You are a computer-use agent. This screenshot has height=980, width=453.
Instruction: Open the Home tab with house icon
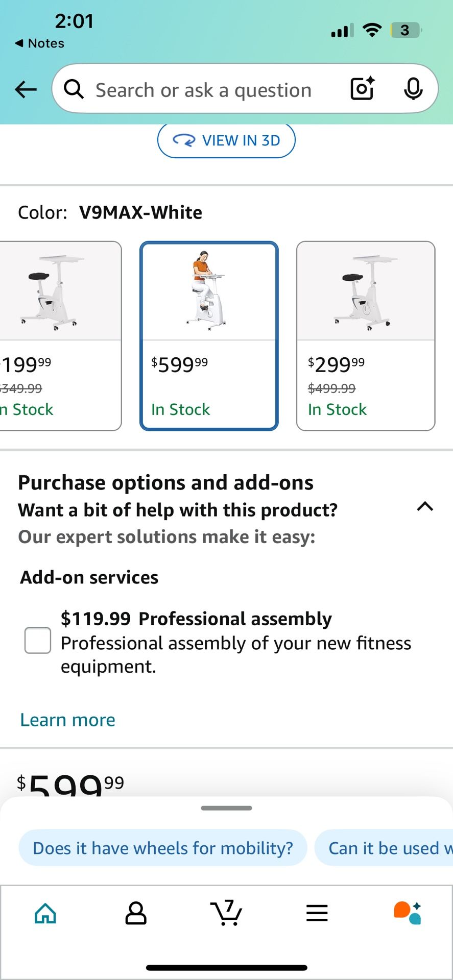[x=45, y=913]
